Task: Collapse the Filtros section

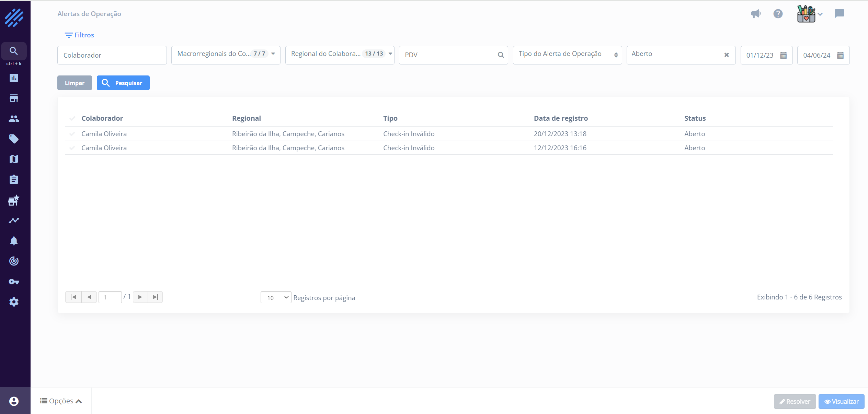Action: [x=79, y=35]
